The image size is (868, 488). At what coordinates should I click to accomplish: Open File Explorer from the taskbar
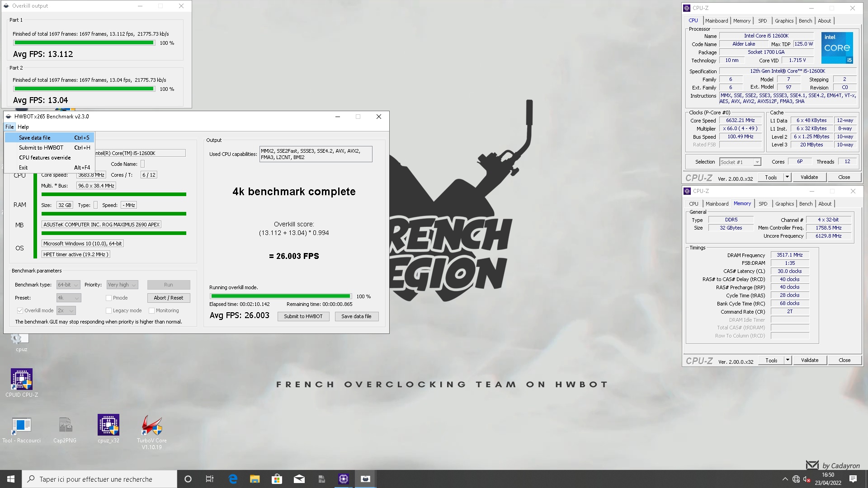[x=255, y=479]
